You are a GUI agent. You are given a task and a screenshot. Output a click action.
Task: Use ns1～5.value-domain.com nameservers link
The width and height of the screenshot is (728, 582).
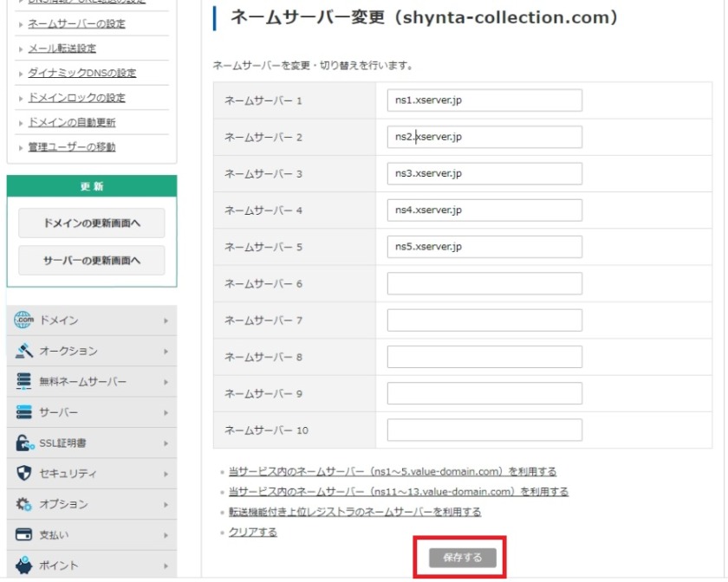393,471
